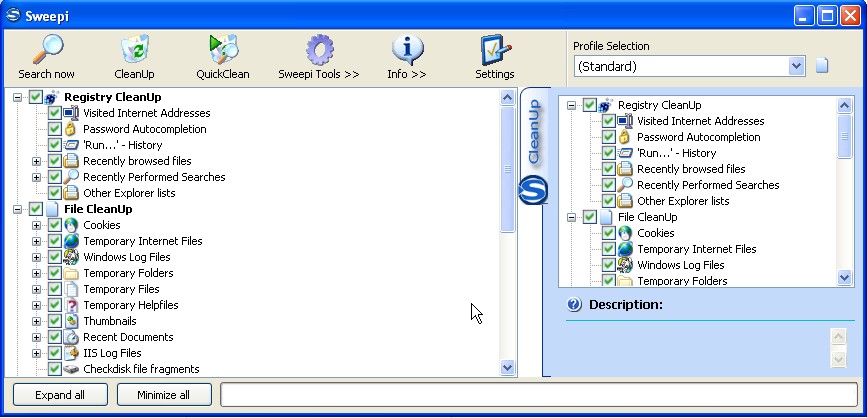Select 'Recent Documents' row in left tree
This screenshot has width=867, height=418.
coord(128,337)
